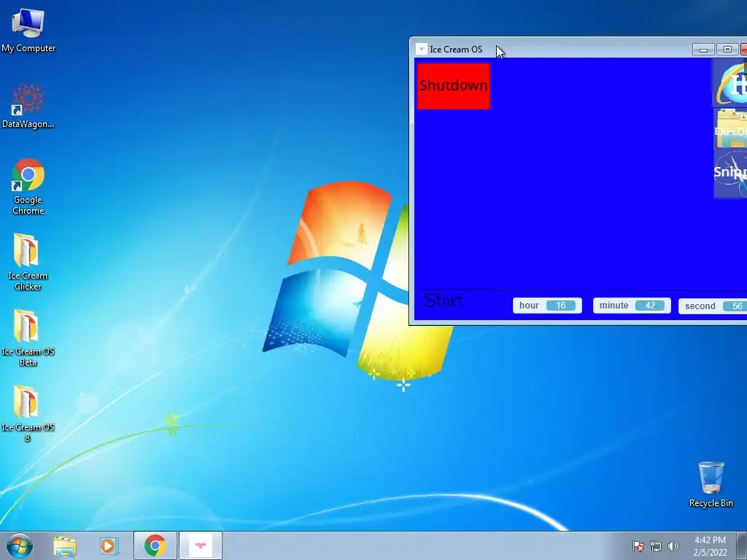747x560 pixels.
Task: Open the Internet Explorer icon in Ice Cream OS
Action: [731, 83]
